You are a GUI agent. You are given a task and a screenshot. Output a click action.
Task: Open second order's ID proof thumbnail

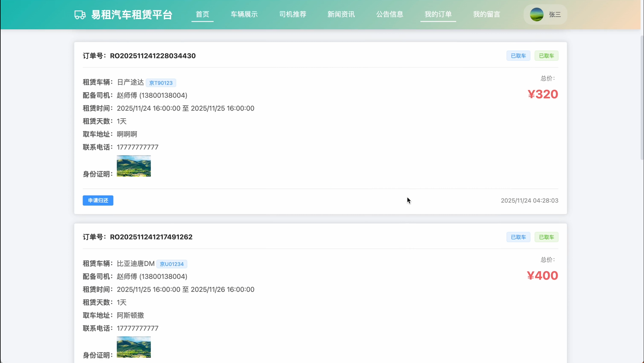(133, 347)
